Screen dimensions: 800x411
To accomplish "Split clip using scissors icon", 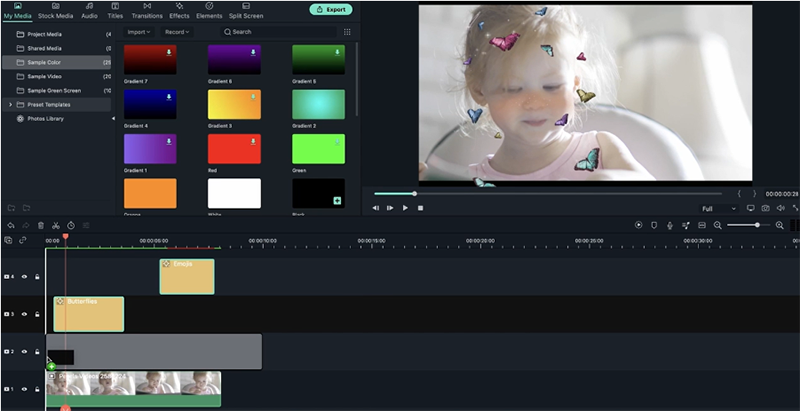I will (56, 225).
